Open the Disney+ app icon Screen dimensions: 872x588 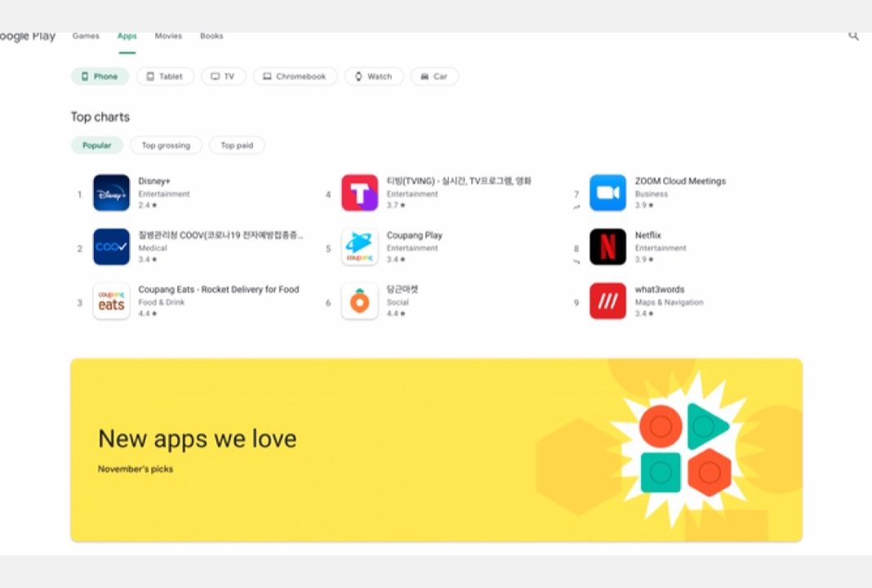(x=111, y=193)
